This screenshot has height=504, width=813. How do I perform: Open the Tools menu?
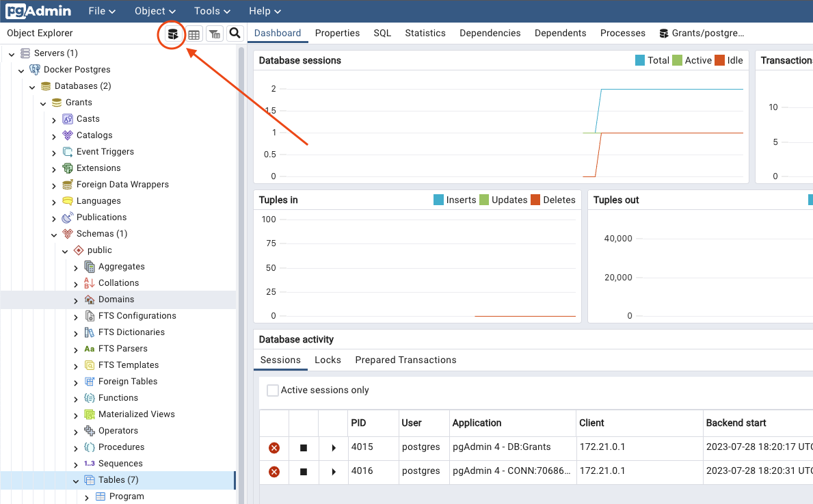click(x=212, y=11)
